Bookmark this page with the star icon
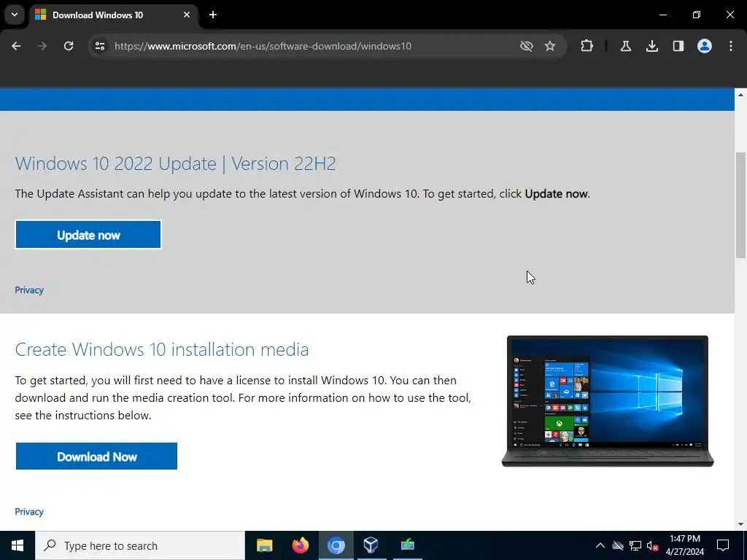Screen dimensions: 747x560 [x=550, y=46]
